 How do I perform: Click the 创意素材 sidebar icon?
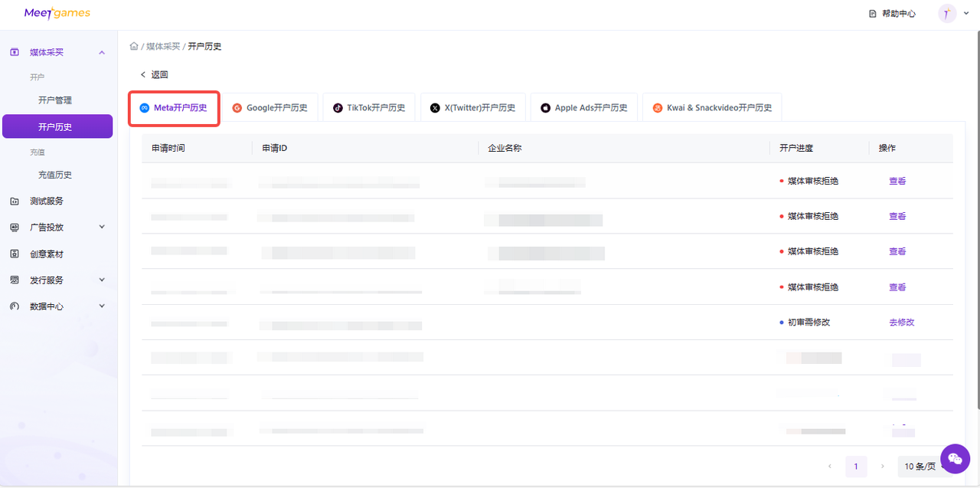(x=15, y=254)
